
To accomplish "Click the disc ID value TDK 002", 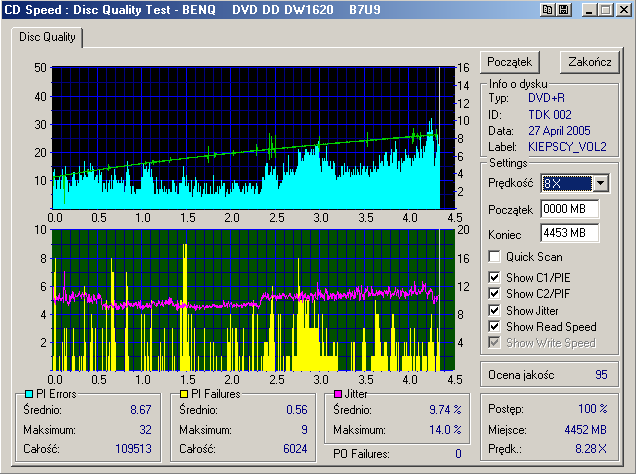I will [x=550, y=115].
